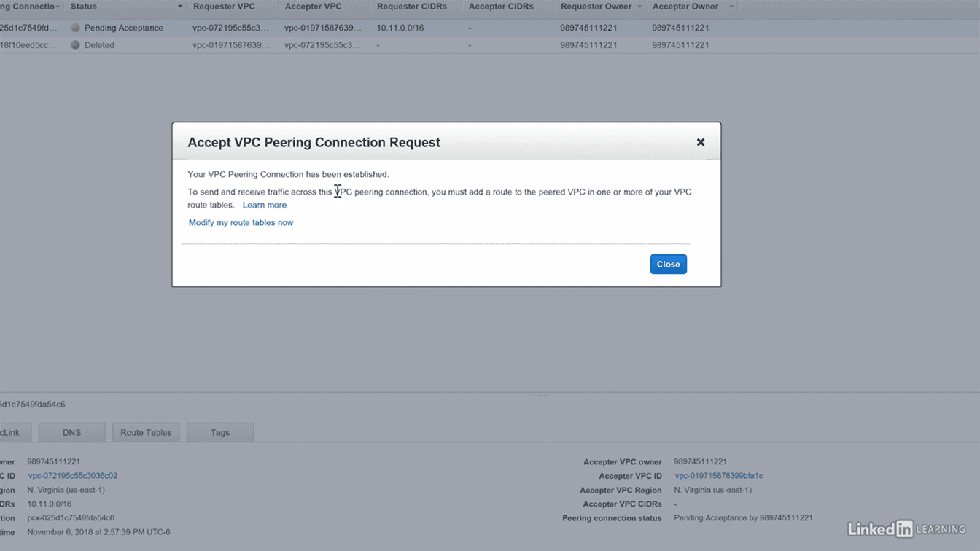This screenshot has width=980, height=551.
Task: Open the Status column filter arrow
Action: pos(180,7)
